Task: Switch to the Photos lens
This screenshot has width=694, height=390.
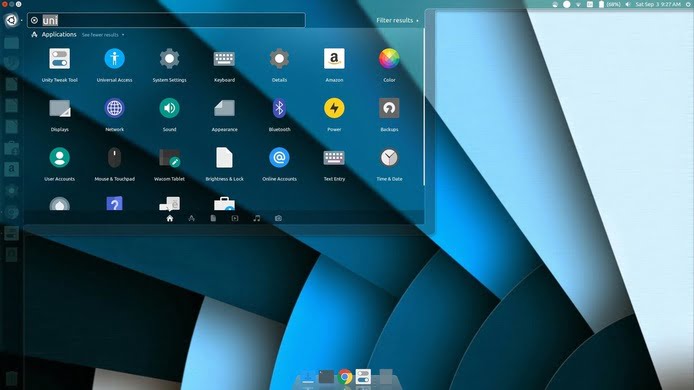Action: click(278, 218)
